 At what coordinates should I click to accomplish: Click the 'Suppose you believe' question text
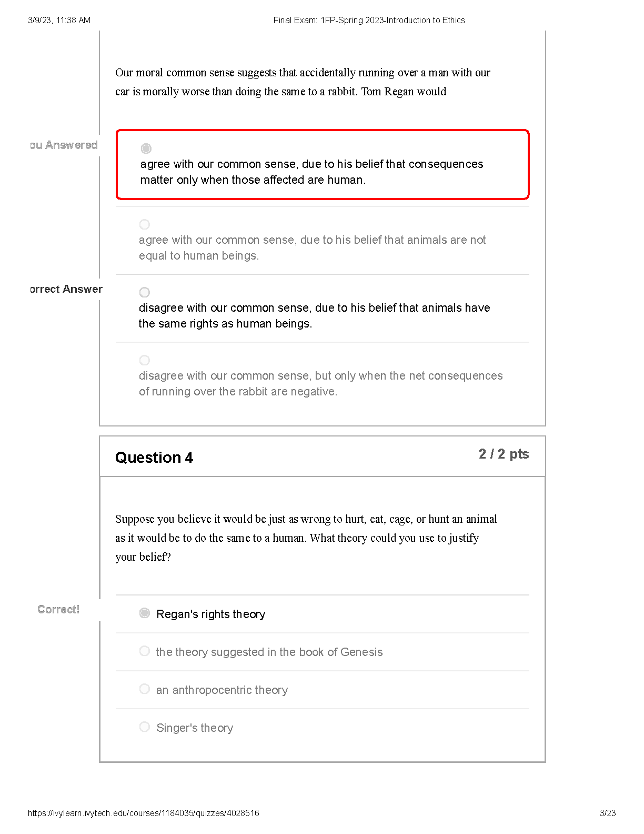click(x=306, y=538)
